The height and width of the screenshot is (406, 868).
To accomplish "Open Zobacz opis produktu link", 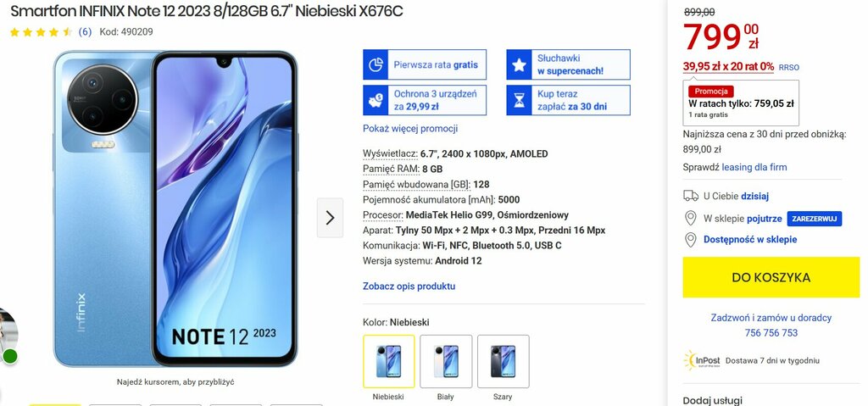I will coord(409,286).
